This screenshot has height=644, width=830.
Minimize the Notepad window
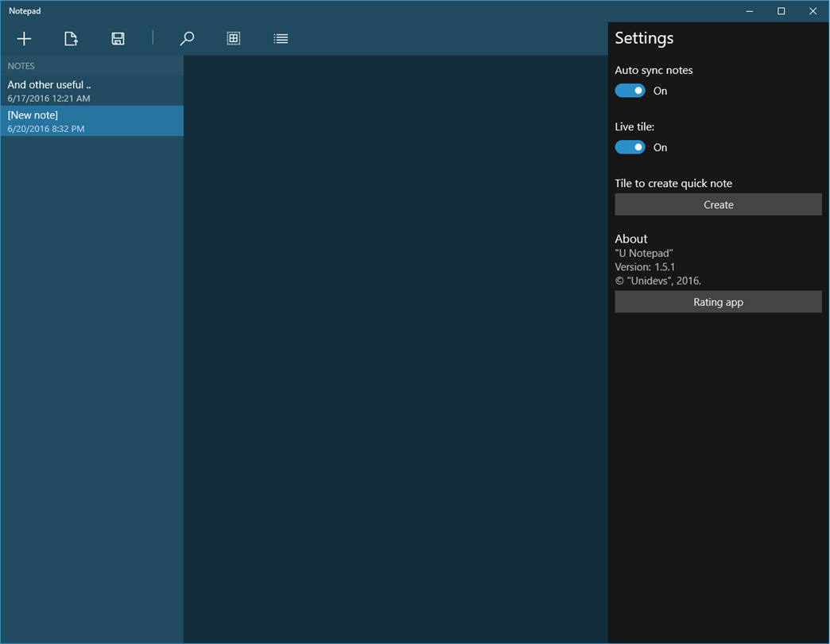[749, 11]
